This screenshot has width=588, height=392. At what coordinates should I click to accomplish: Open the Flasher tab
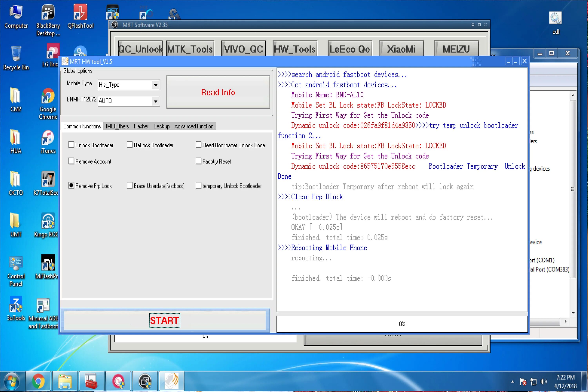pos(141,126)
